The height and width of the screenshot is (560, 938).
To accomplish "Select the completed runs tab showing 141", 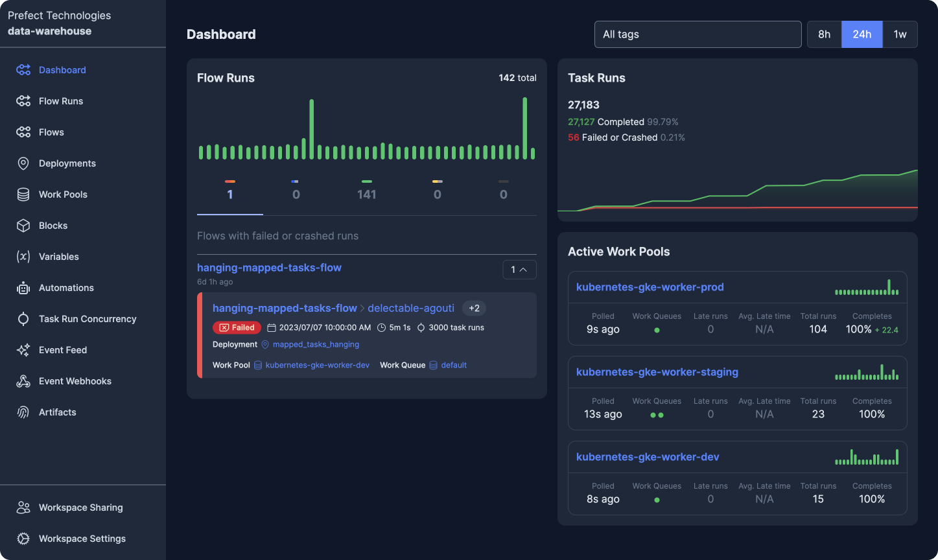I will pyautogui.click(x=366, y=194).
